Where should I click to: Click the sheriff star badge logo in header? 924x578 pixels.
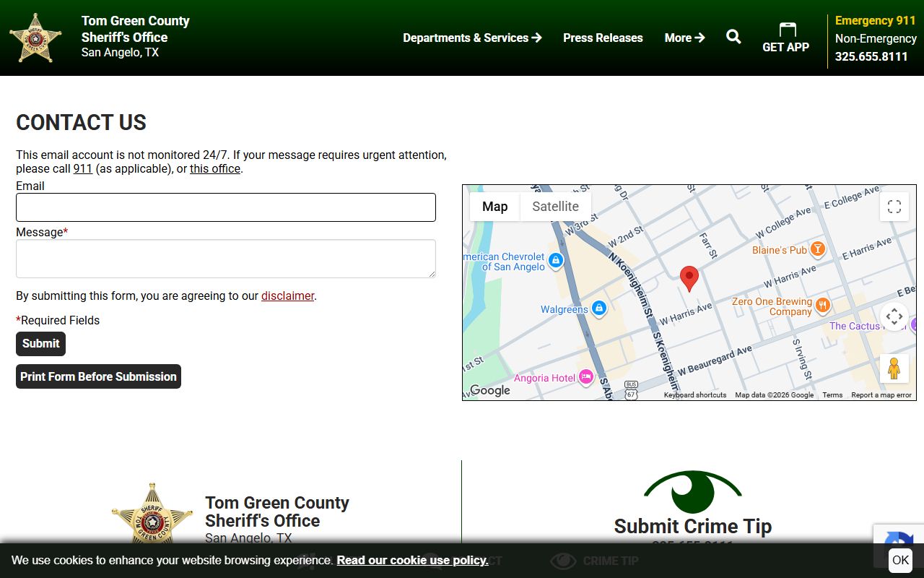[x=35, y=38]
